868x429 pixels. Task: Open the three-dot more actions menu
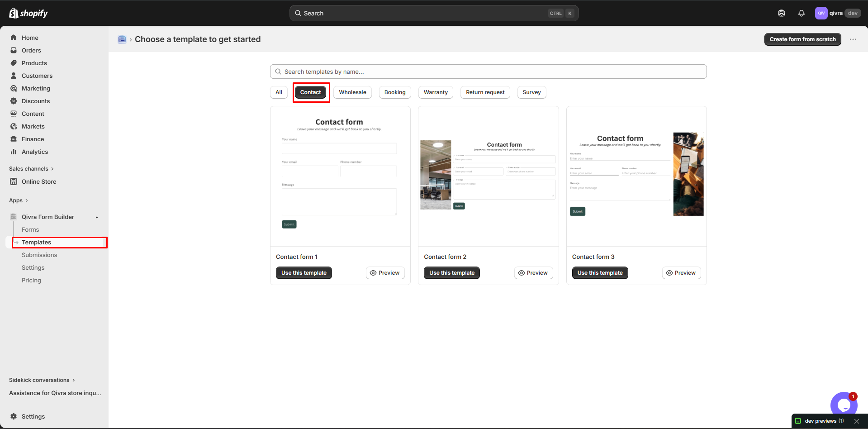click(853, 39)
